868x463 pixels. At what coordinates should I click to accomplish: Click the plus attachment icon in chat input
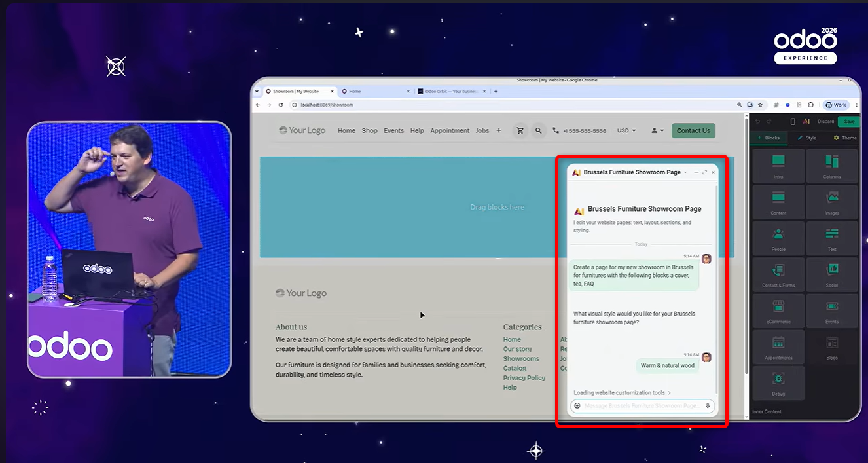click(577, 406)
